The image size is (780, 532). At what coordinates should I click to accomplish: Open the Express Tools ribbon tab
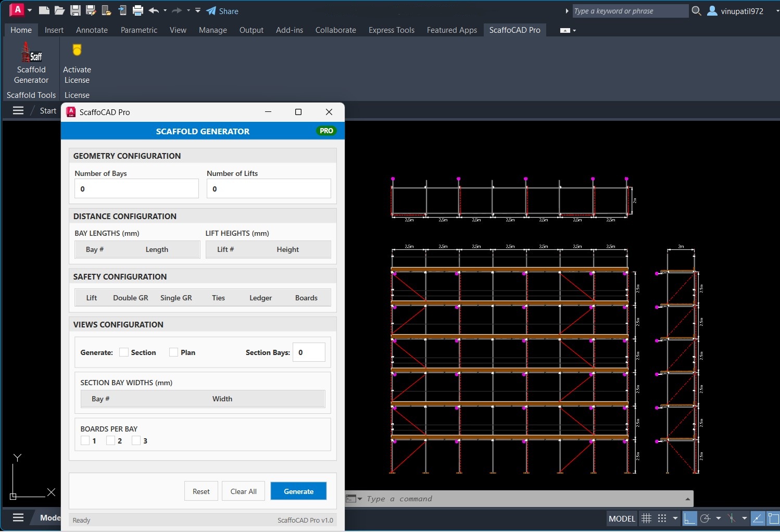coord(391,30)
